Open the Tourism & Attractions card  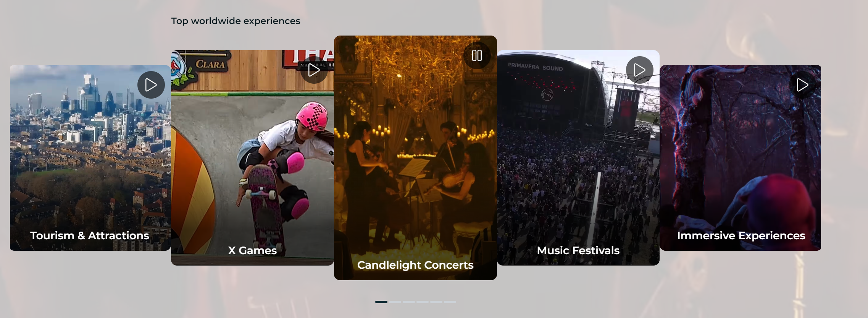90,158
